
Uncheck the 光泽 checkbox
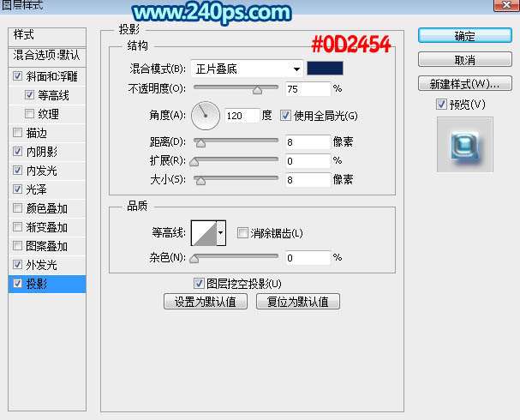(x=18, y=189)
